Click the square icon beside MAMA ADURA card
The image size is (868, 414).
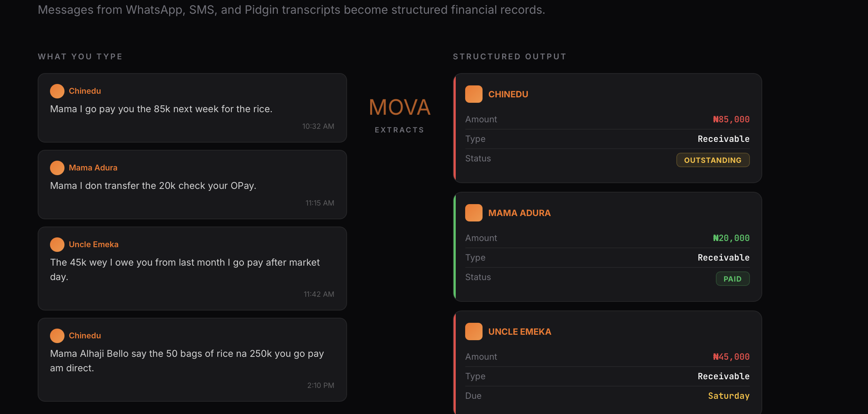[x=474, y=213]
